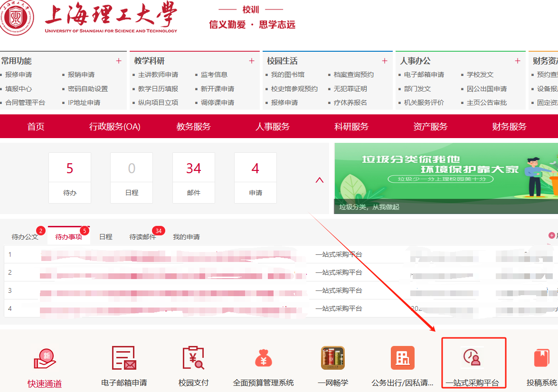Open the 快速通道 hand icon
Viewport: 558px width, 392px height.
[45, 359]
